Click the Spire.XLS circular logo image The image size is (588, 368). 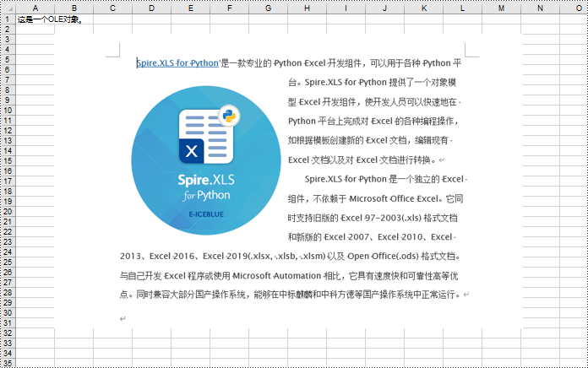point(206,160)
